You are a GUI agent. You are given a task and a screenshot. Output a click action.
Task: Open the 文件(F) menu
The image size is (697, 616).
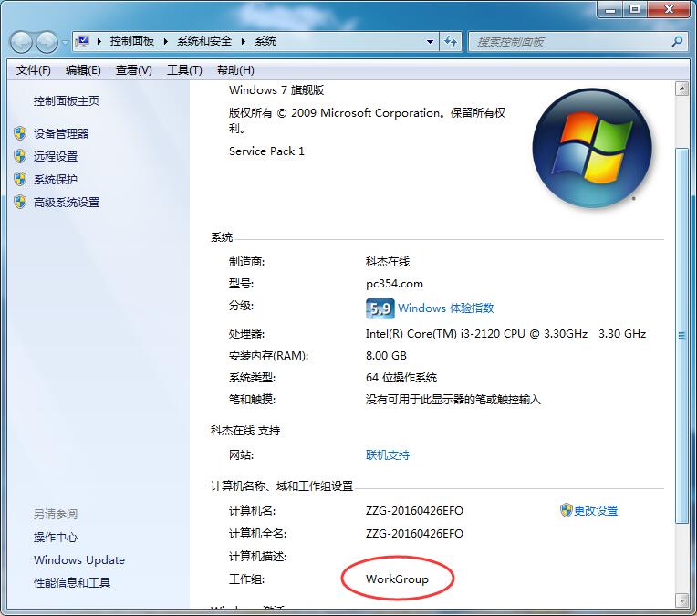click(34, 70)
